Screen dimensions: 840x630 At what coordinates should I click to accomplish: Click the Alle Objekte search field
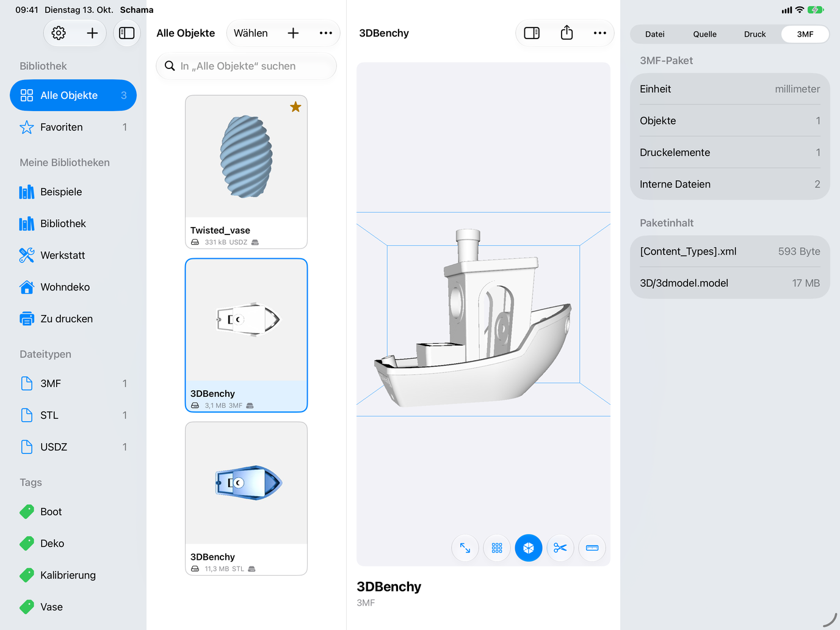click(246, 66)
